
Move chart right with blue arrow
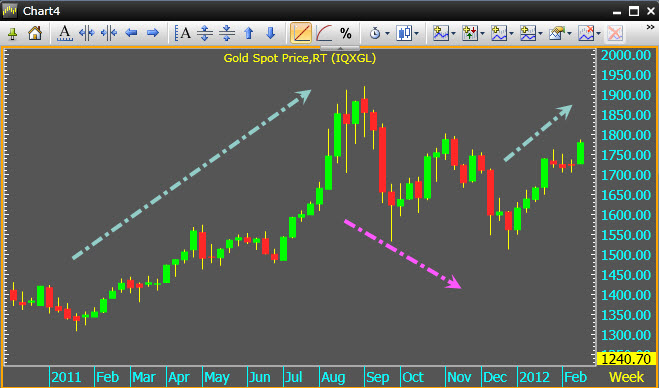[153, 33]
